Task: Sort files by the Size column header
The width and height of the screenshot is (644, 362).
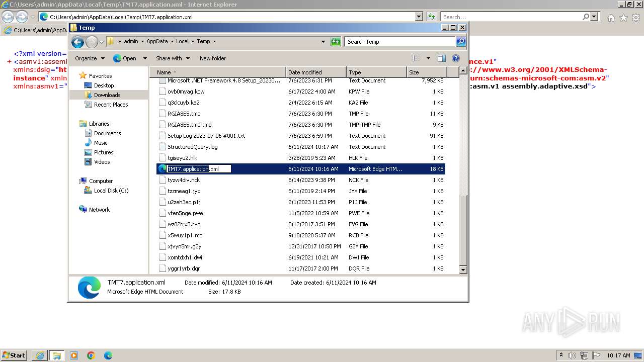Action: (x=426, y=72)
